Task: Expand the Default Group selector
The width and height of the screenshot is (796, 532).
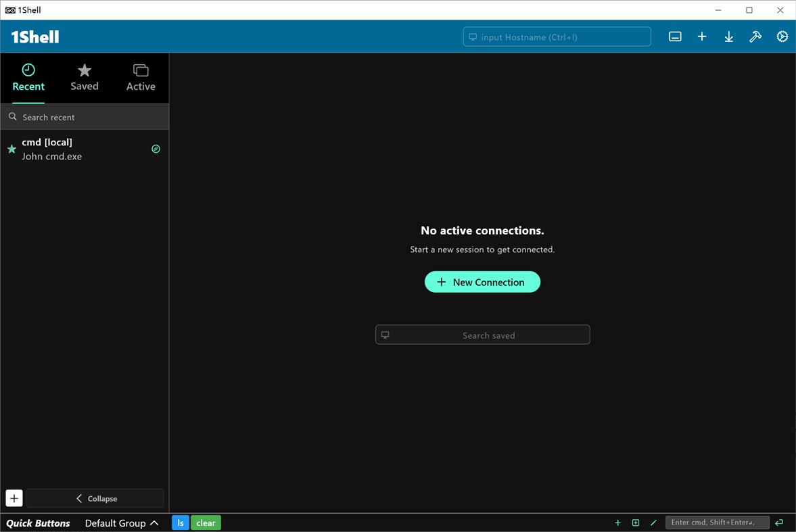Action: (122, 523)
